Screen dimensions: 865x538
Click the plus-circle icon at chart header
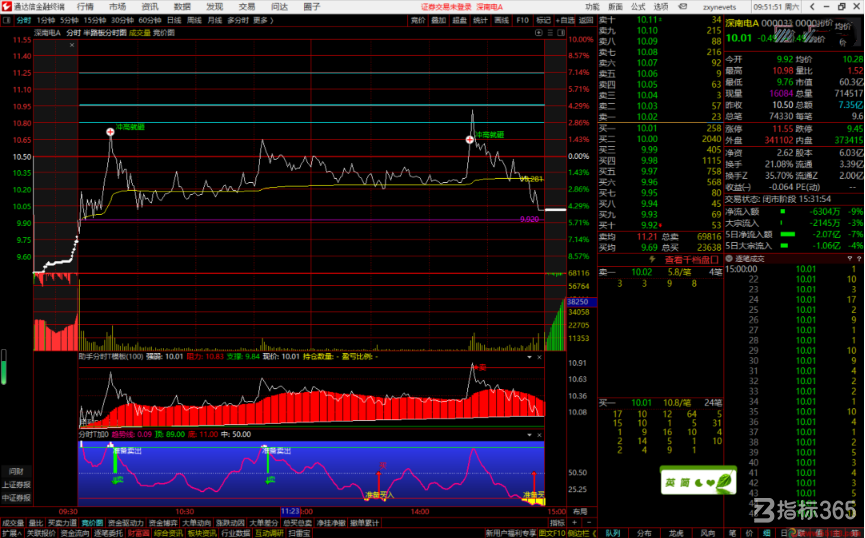[x=538, y=33]
